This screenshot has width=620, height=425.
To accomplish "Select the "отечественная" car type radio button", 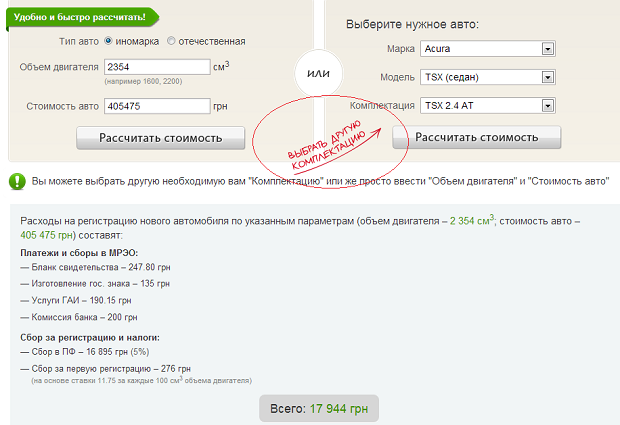I will 171,41.
